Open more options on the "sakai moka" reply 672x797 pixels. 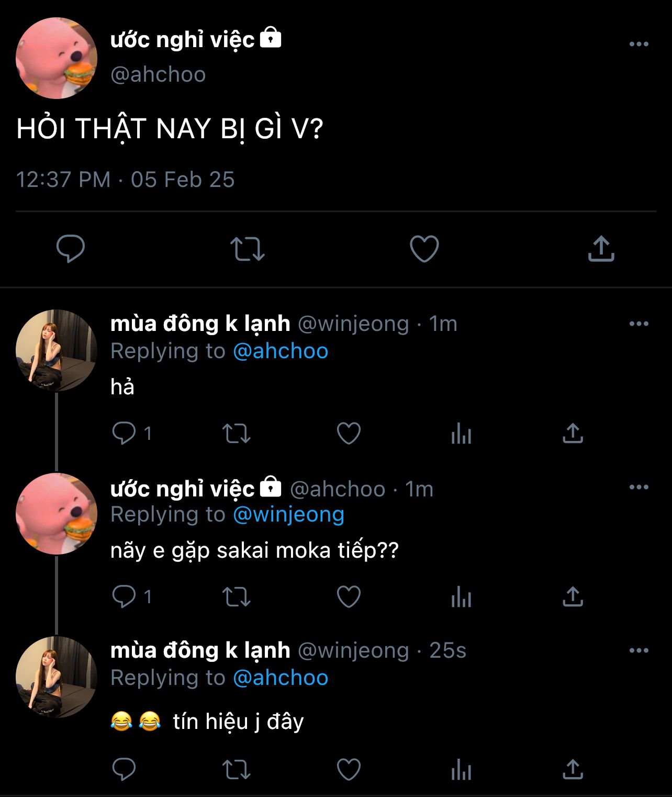pos(639,488)
